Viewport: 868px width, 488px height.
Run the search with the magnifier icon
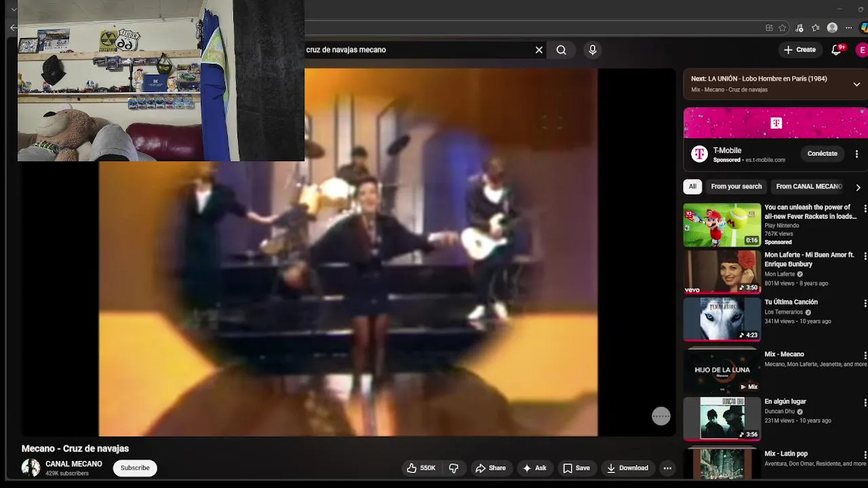tap(561, 49)
